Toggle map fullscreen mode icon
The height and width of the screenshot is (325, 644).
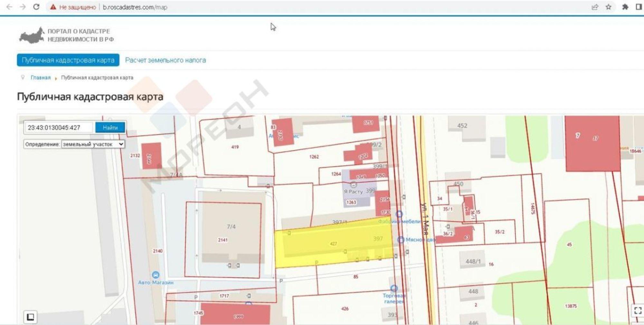coord(638,310)
